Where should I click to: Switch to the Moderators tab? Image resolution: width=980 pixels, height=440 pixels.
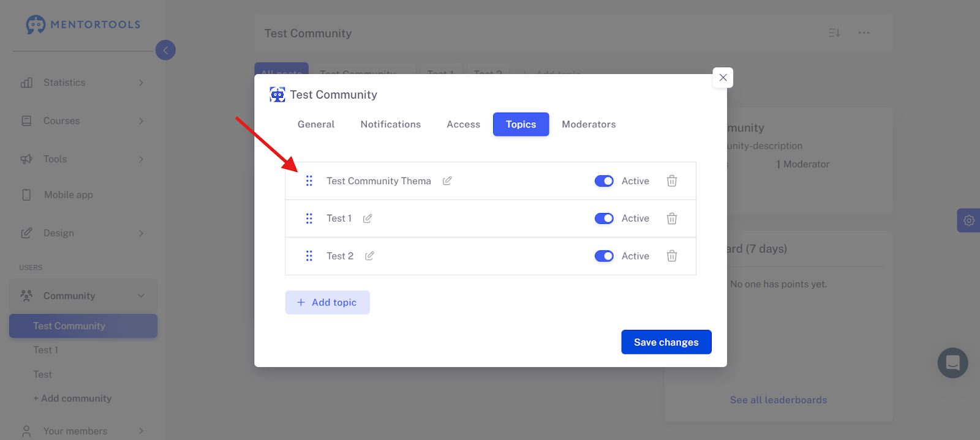coord(589,124)
